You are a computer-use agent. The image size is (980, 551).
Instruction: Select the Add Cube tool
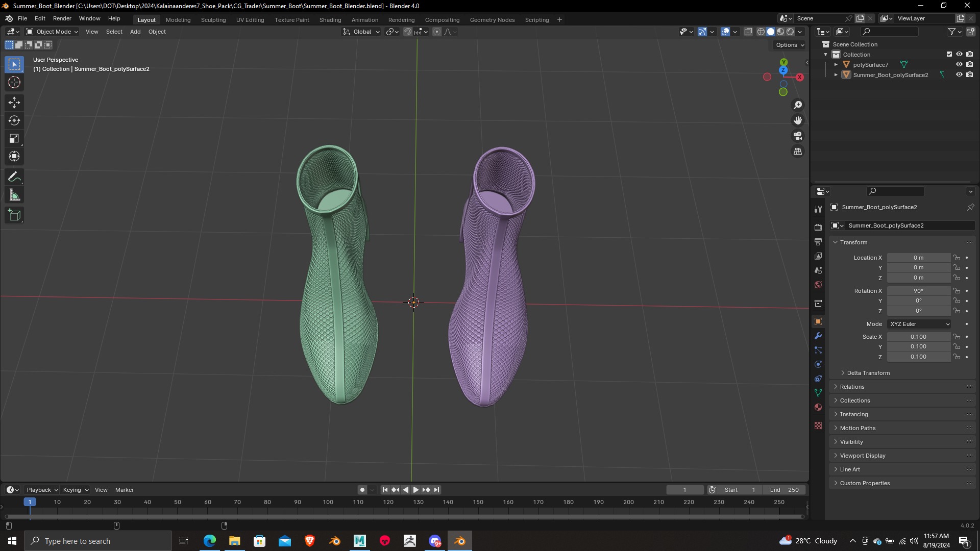(14, 215)
